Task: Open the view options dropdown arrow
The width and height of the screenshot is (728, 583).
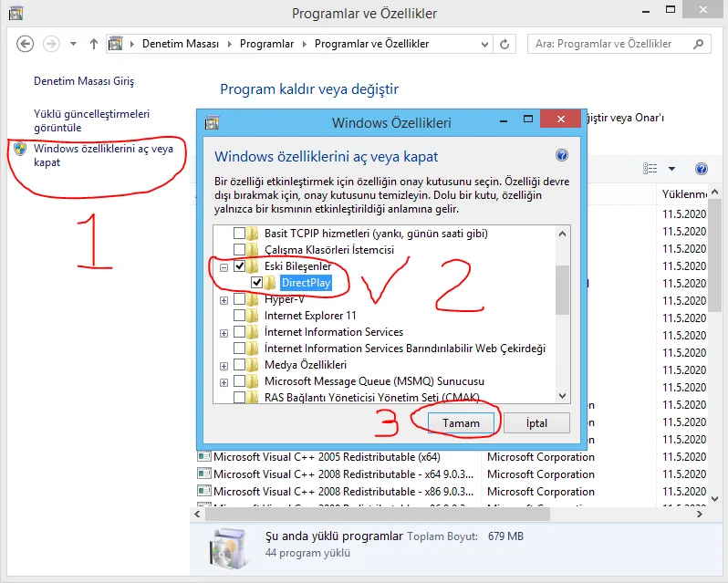Action: pyautogui.click(x=671, y=169)
